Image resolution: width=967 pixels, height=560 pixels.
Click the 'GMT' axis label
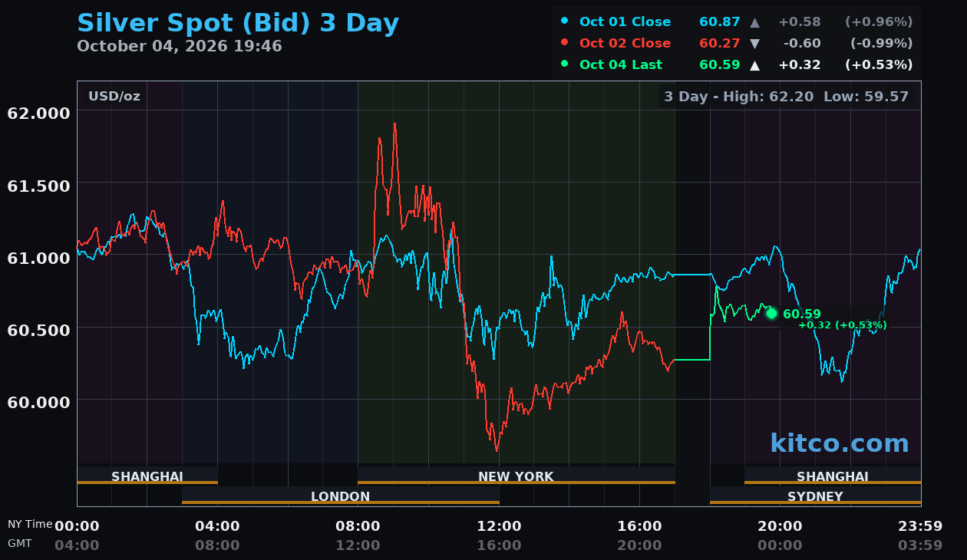click(20, 544)
